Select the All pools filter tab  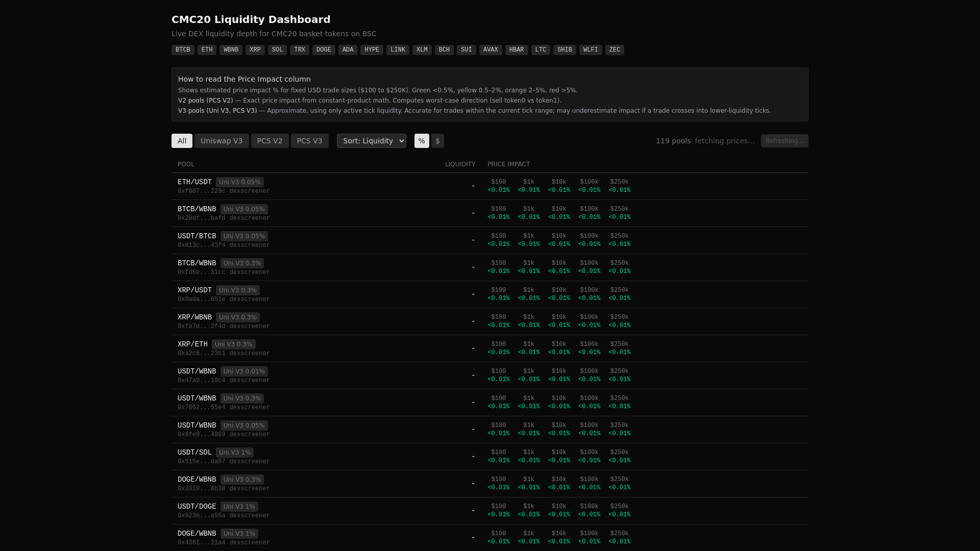pyautogui.click(x=182, y=141)
